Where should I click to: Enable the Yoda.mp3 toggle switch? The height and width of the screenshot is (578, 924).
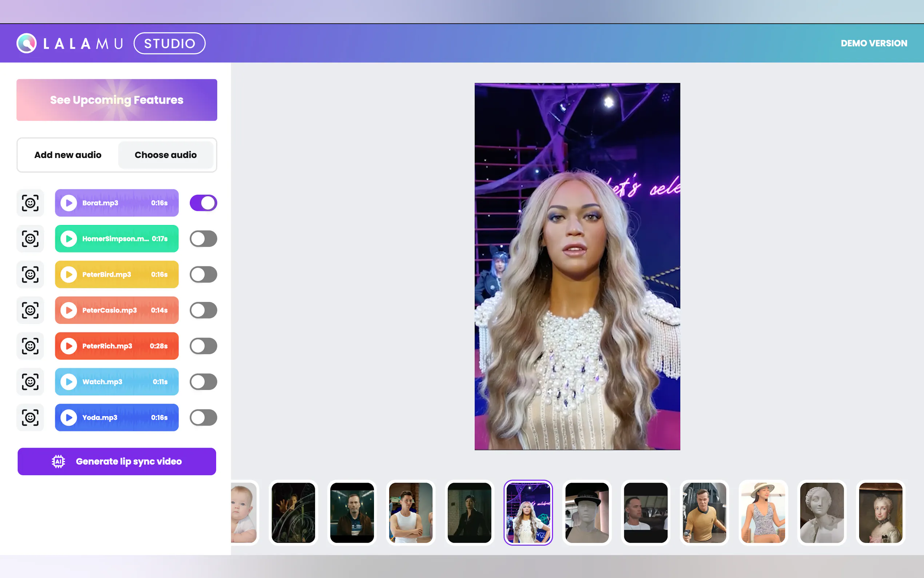tap(203, 417)
